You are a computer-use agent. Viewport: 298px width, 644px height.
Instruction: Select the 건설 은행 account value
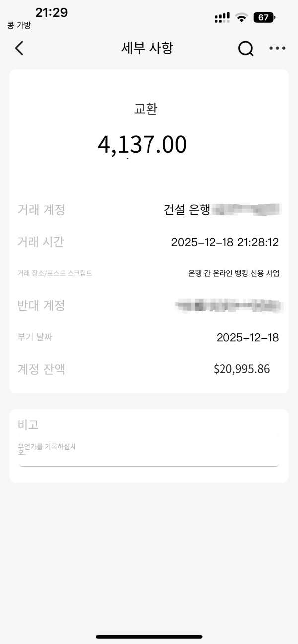pyautogui.click(x=223, y=210)
